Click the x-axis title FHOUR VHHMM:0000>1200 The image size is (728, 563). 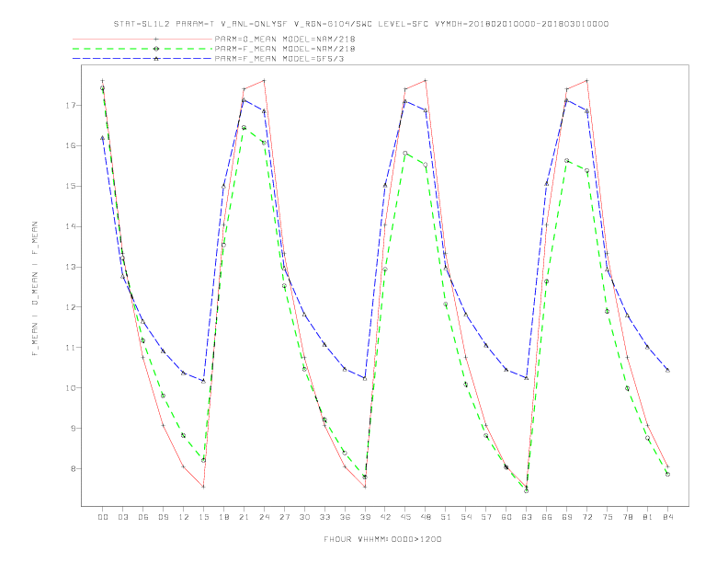point(382,539)
